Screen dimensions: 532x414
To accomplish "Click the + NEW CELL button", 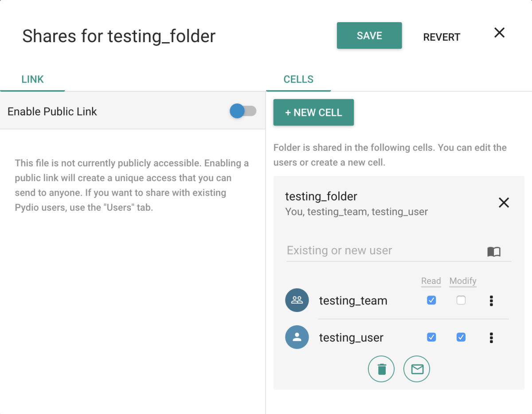I will click(x=313, y=112).
